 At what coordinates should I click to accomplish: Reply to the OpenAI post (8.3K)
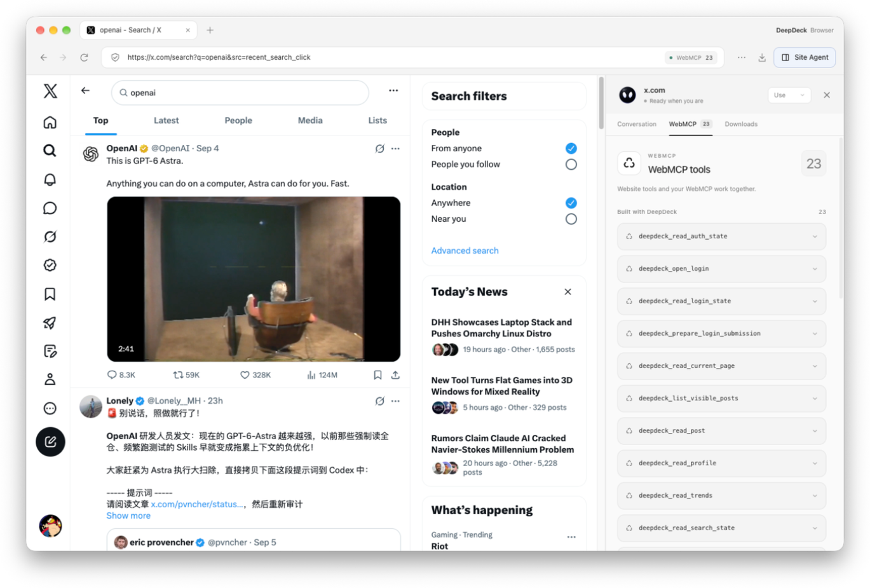121,375
